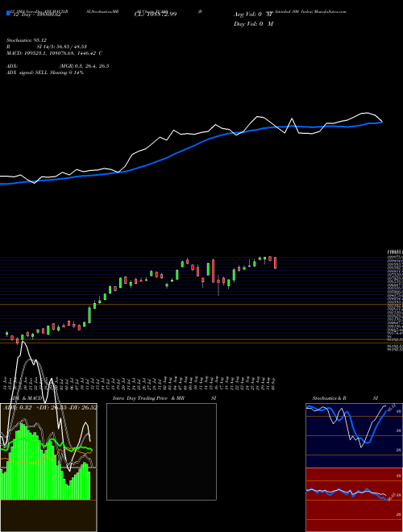The width and height of the screenshot is (403, 532).
Task: Click the blue stochastics panel chart
Action: click(x=354, y=435)
